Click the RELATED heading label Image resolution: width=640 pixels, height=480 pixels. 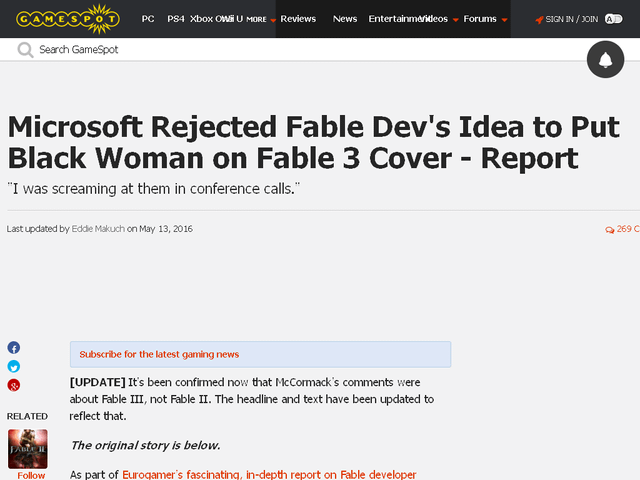(27, 416)
